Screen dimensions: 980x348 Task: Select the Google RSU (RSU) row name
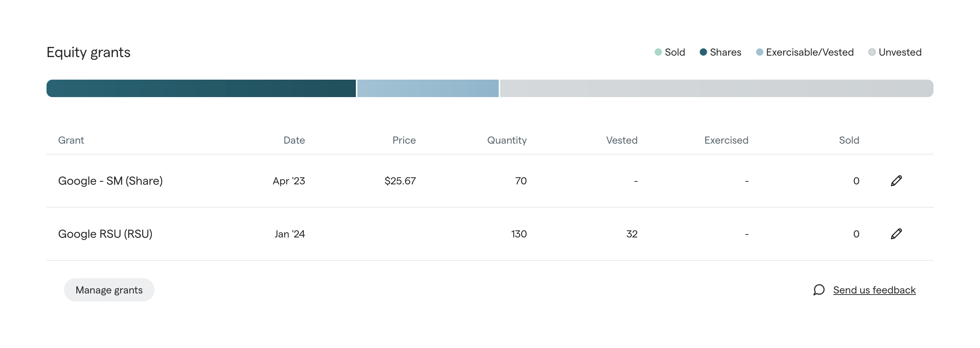coord(105,234)
